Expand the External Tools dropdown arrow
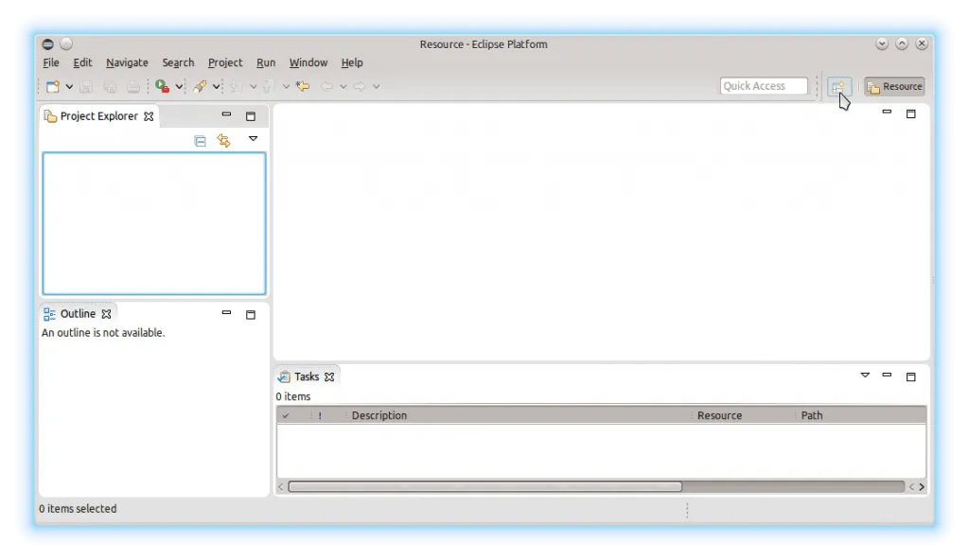969x560 pixels. [x=179, y=87]
